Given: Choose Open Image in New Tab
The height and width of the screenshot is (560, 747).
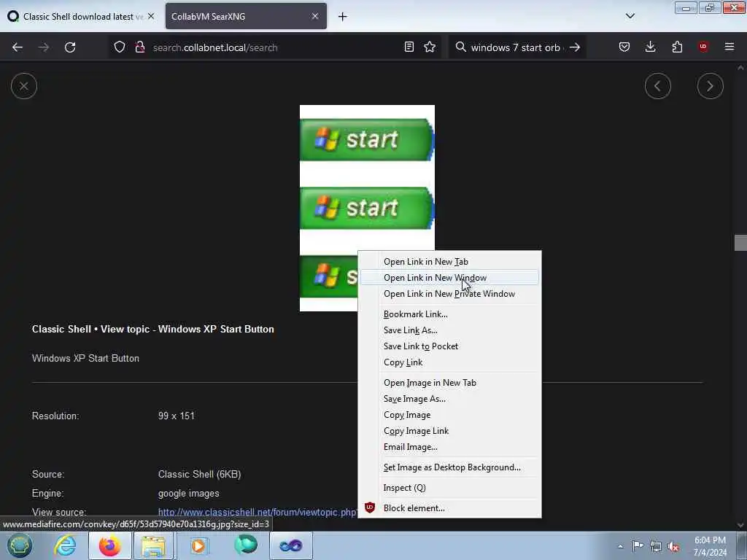Looking at the screenshot, I should point(449,383).
